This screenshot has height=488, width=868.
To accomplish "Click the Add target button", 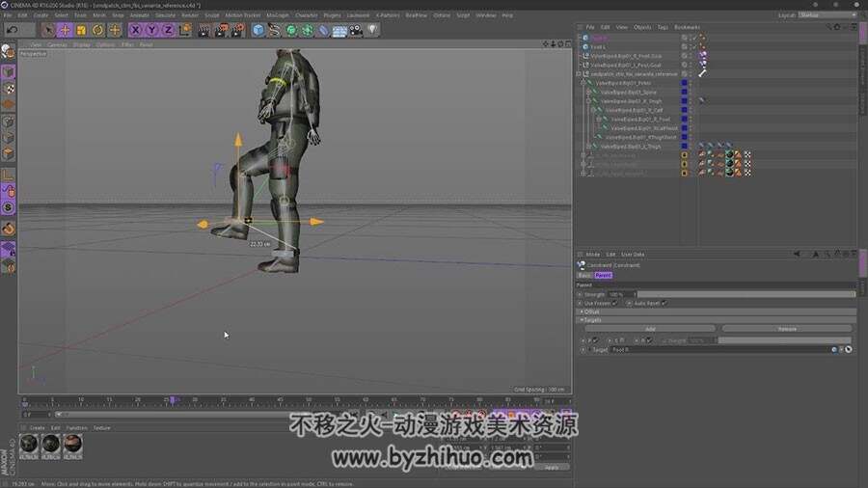I will pyautogui.click(x=650, y=329).
